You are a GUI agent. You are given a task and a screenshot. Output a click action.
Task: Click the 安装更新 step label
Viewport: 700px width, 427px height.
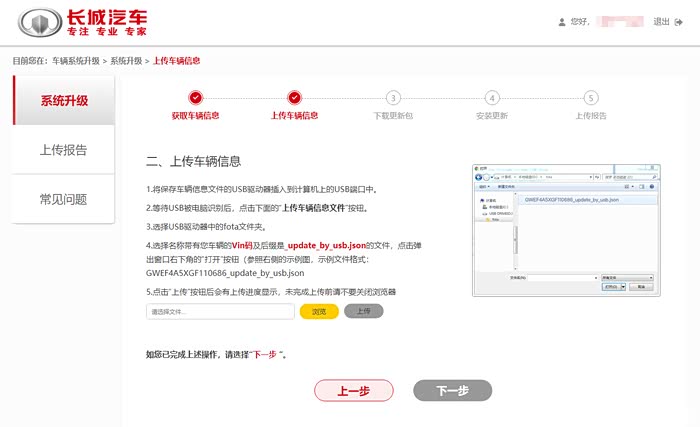coord(492,116)
